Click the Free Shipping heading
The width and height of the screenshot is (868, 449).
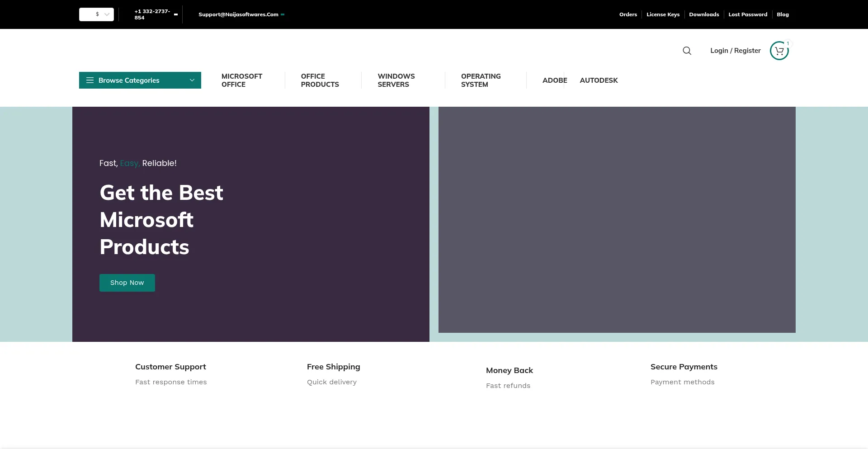[x=334, y=367]
